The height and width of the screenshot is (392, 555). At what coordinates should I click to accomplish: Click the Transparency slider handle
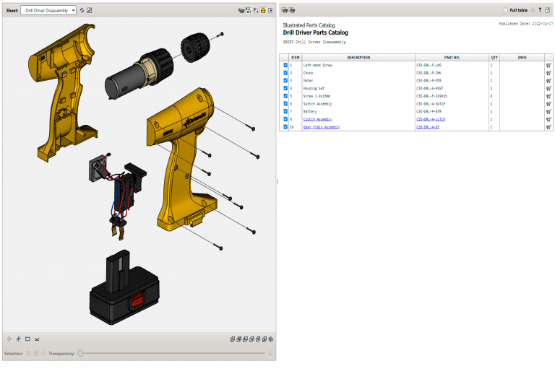81,353
